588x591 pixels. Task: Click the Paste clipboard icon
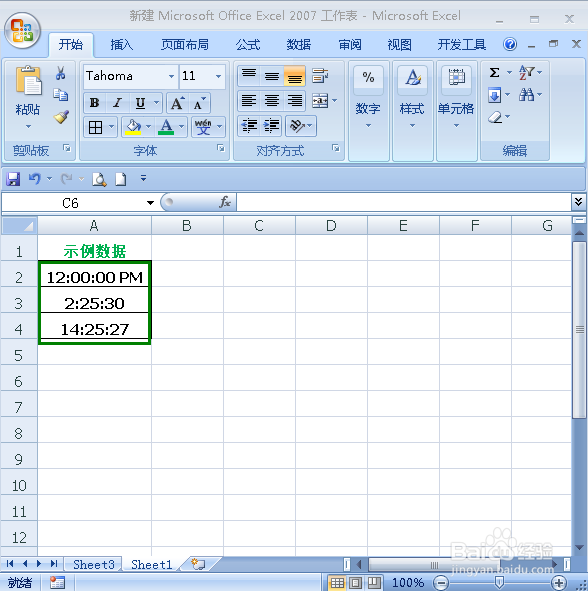(28, 80)
